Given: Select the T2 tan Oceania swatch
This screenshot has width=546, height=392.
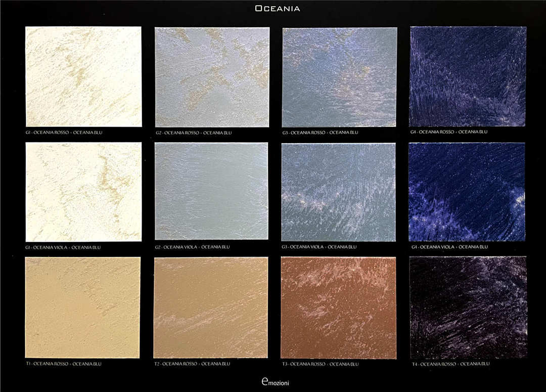Looking at the screenshot, I should pos(211,308).
